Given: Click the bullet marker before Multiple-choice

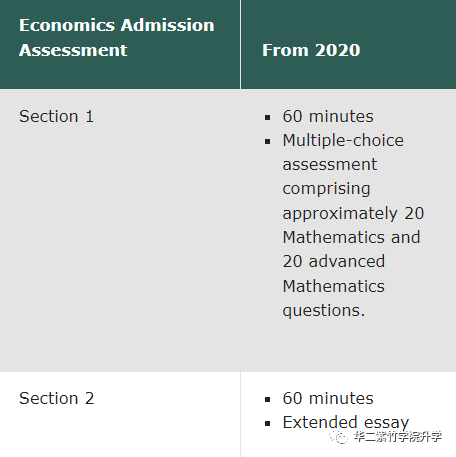Looking at the screenshot, I should tap(267, 142).
